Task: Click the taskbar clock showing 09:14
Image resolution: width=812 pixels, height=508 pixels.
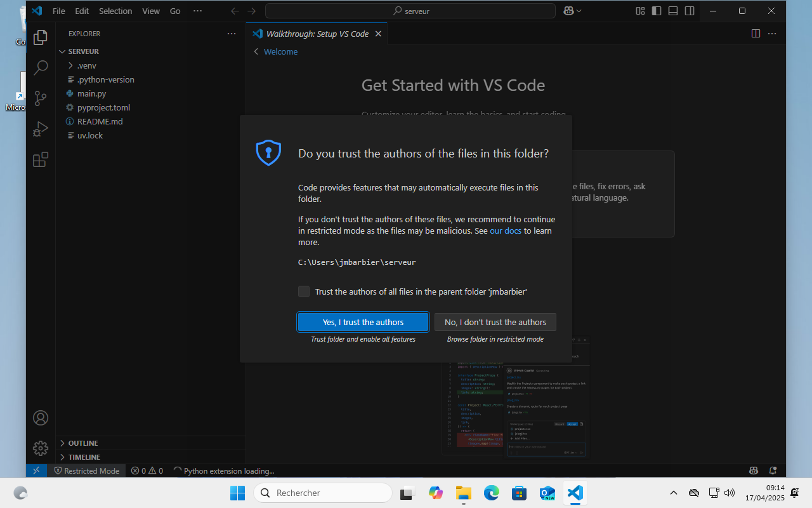Action: point(765,493)
